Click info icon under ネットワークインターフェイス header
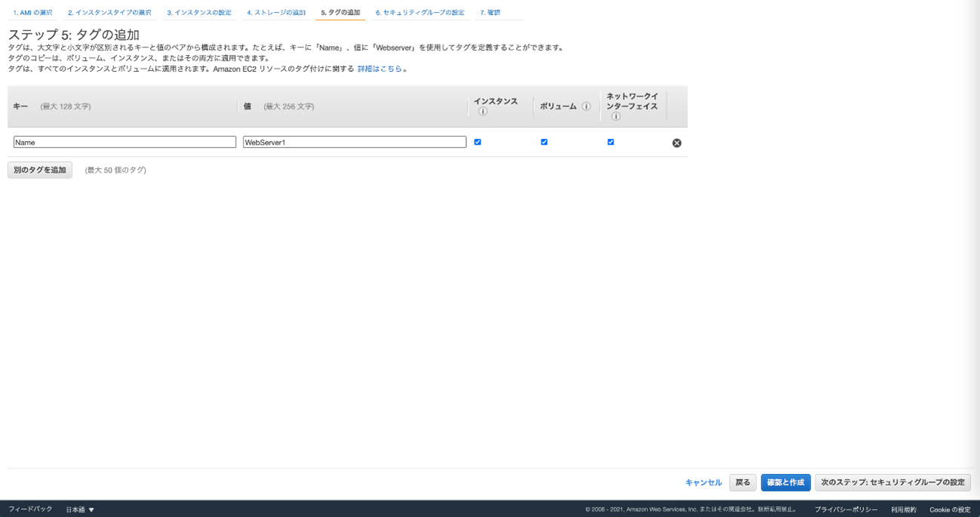The image size is (980, 517). [x=616, y=116]
